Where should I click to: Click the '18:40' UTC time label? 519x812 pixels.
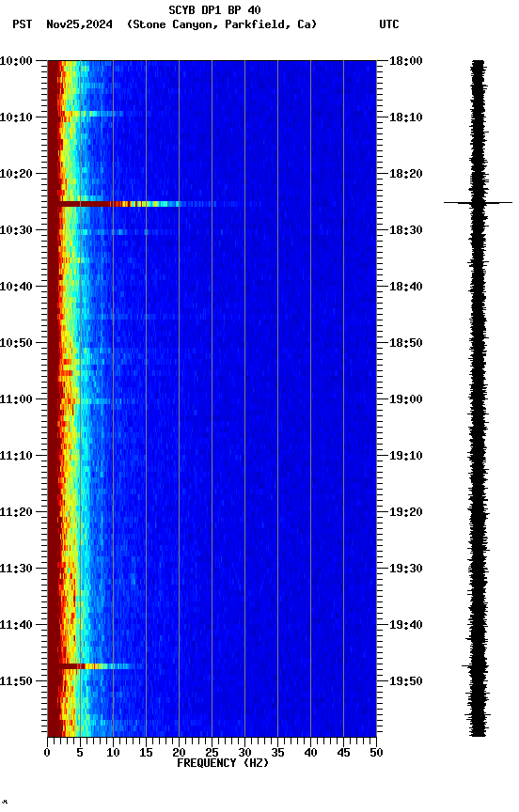[x=406, y=287]
